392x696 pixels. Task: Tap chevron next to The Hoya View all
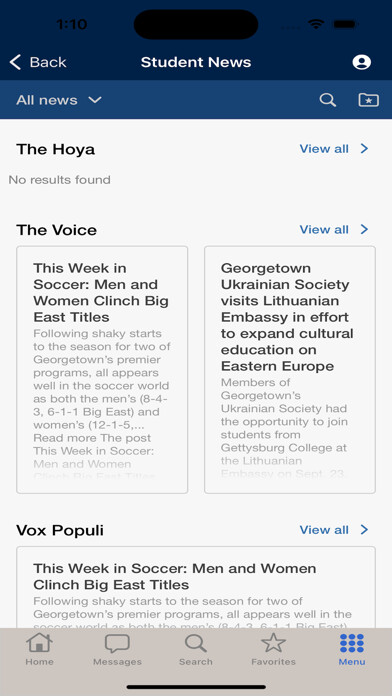click(364, 149)
